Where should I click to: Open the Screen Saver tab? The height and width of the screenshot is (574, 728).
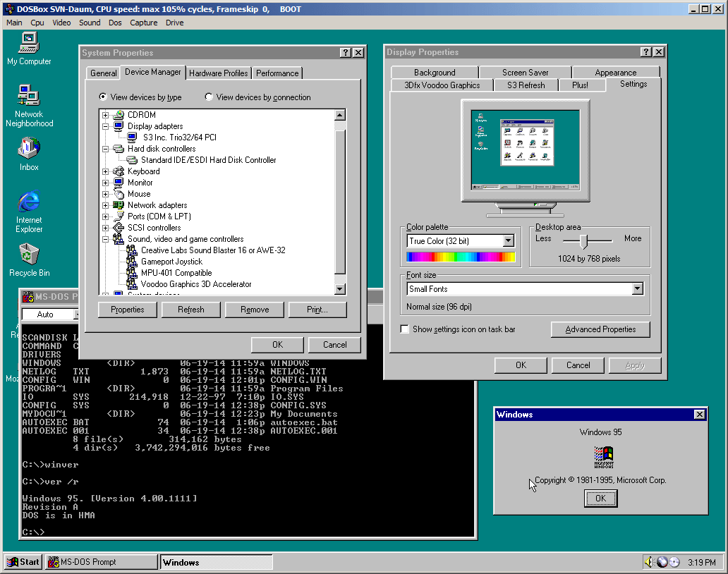pyautogui.click(x=525, y=73)
